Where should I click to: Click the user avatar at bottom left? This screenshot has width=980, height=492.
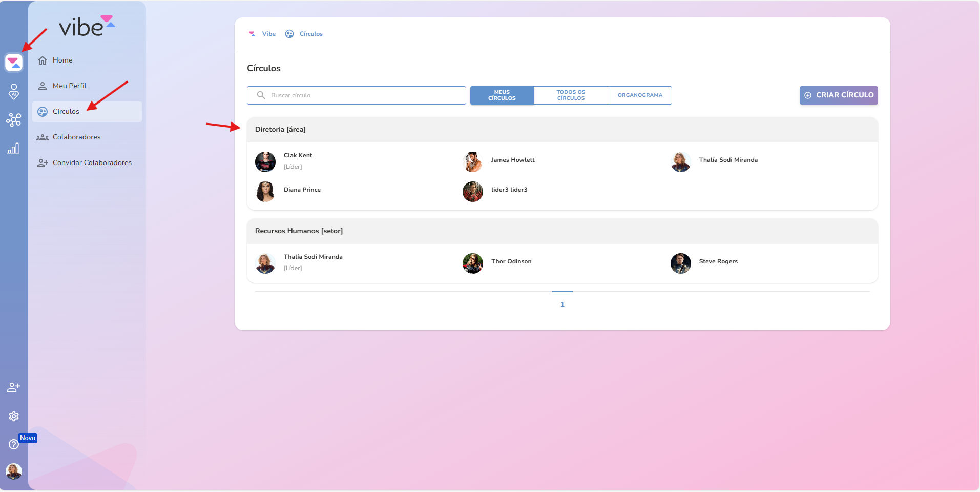pos(14,471)
